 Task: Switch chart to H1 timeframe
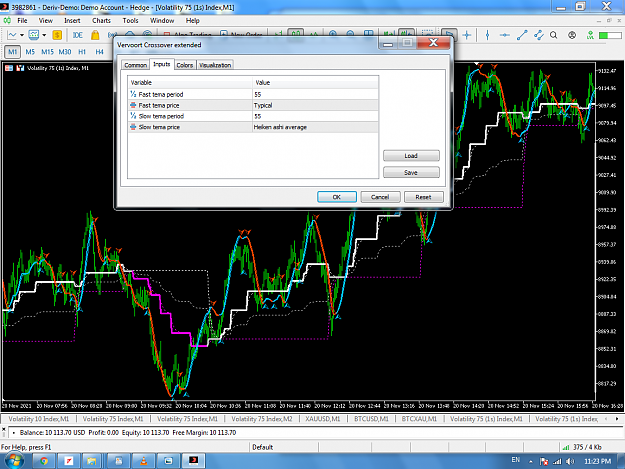tap(82, 52)
